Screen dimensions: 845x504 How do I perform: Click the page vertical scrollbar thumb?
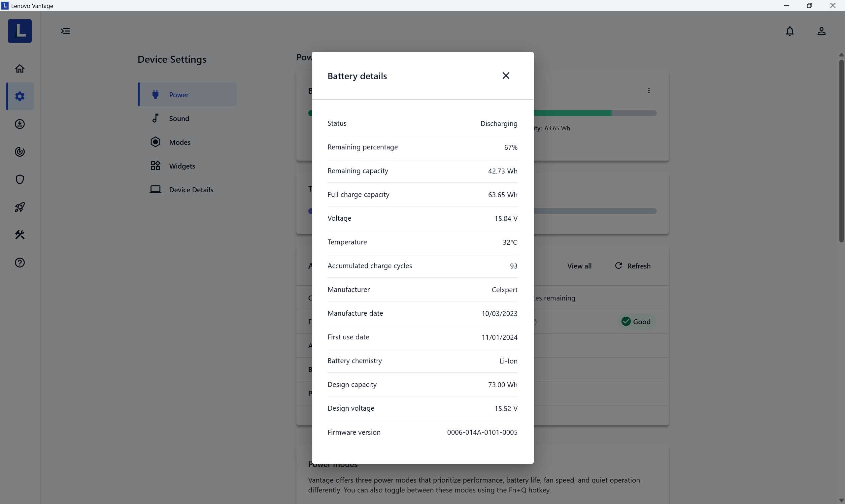[x=841, y=151]
